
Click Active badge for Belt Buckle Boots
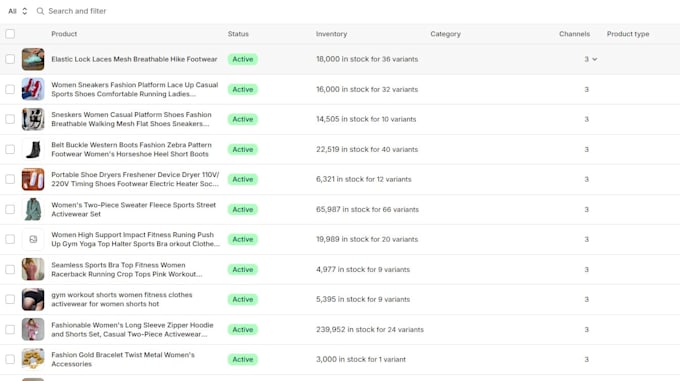click(x=243, y=150)
